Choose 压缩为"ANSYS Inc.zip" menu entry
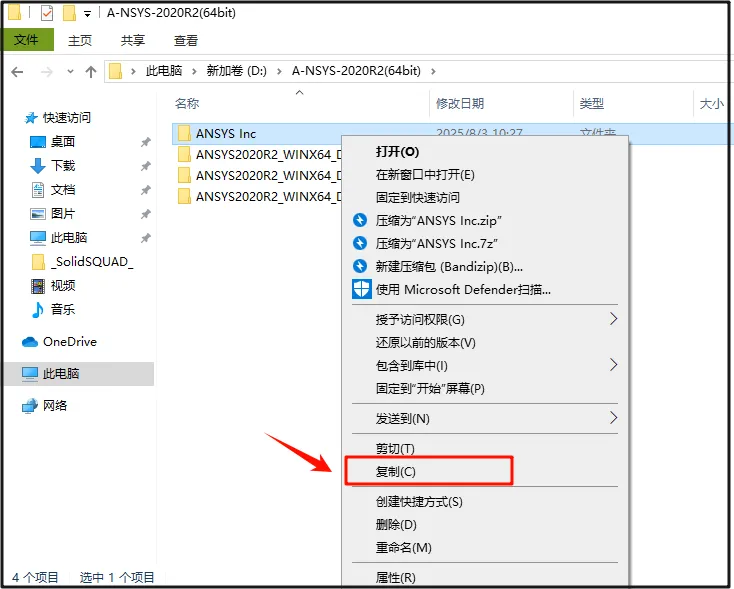 tap(485, 221)
